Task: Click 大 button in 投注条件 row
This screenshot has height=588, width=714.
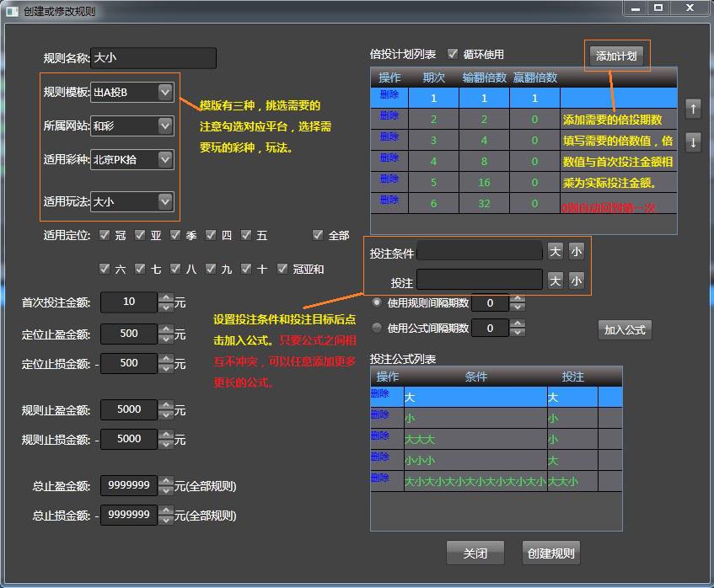Action: click(x=555, y=251)
